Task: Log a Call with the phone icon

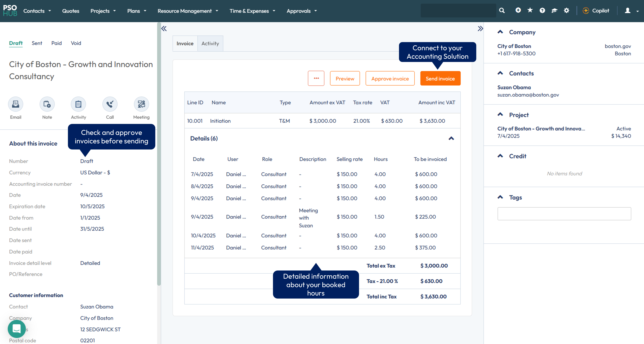Action: (x=110, y=104)
